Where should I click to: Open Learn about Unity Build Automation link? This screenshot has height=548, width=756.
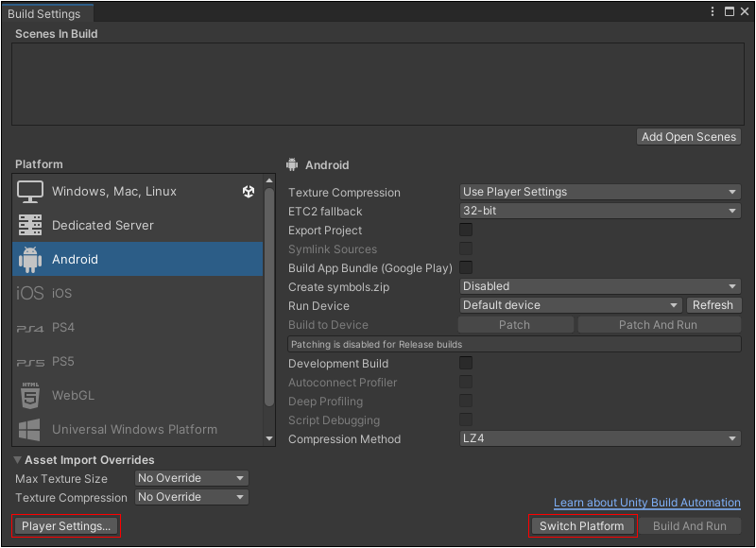tap(646, 503)
